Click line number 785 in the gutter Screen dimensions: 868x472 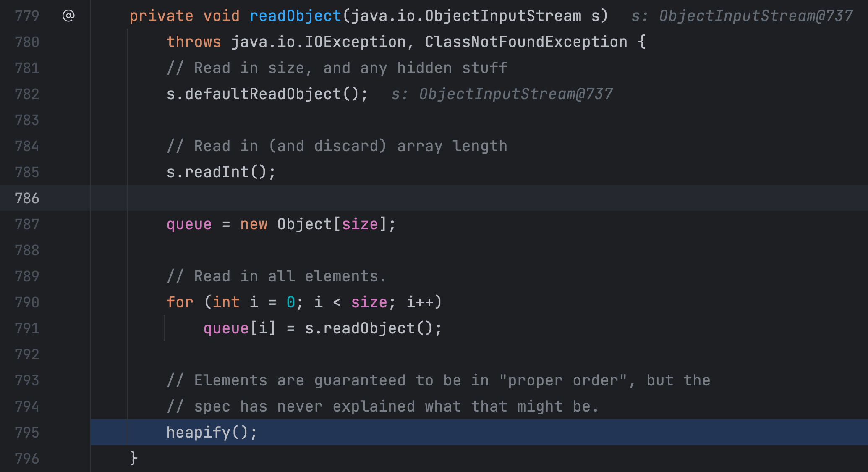(x=27, y=172)
